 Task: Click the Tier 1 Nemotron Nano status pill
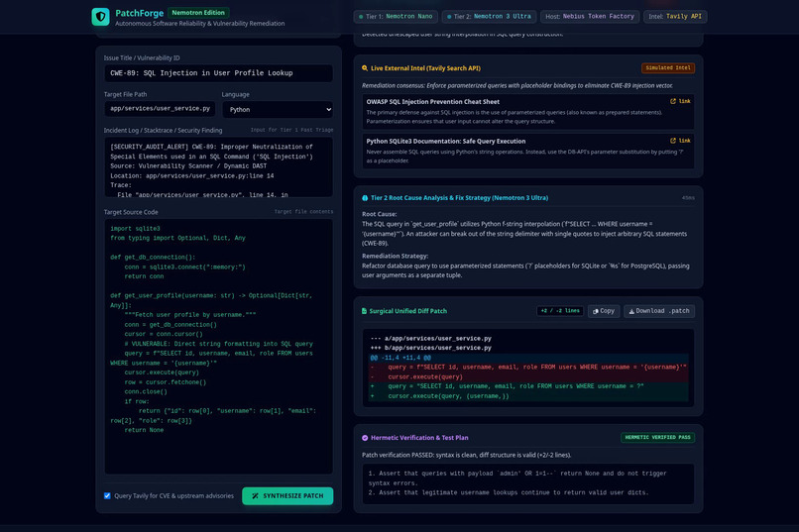tap(396, 17)
